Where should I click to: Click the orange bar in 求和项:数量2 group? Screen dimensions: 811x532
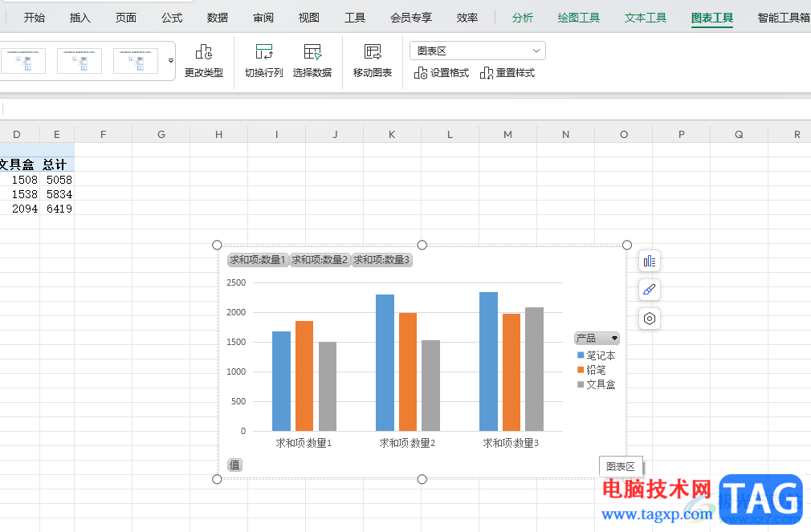(408, 372)
